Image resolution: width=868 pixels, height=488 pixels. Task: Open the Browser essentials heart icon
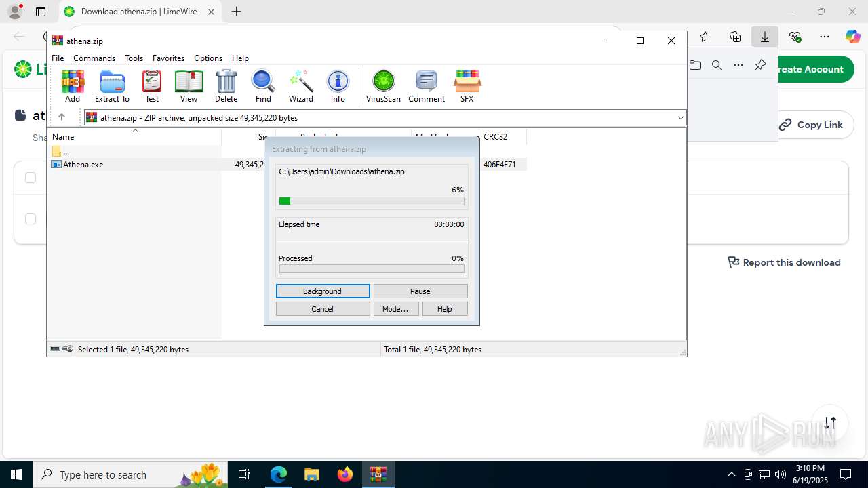795,37
